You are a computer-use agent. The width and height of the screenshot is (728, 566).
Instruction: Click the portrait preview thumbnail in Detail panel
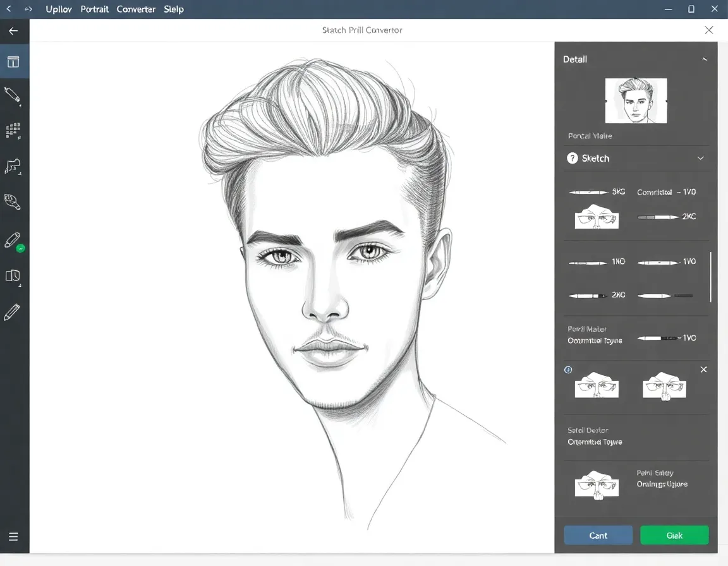[636, 101]
